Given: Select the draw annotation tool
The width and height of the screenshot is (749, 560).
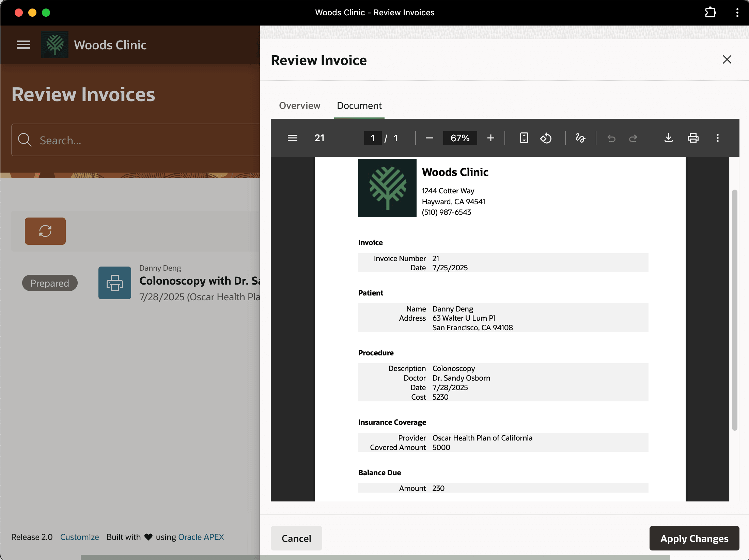Looking at the screenshot, I should [x=580, y=138].
